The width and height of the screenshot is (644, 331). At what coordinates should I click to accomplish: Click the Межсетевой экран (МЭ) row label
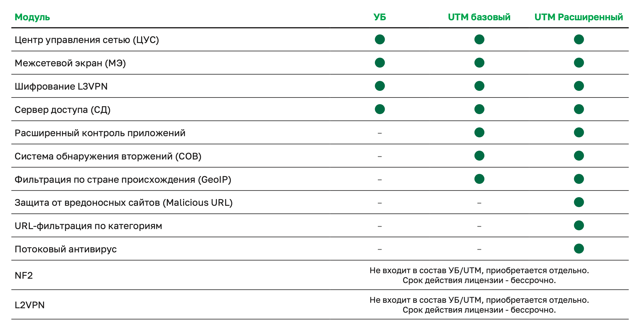(70, 63)
